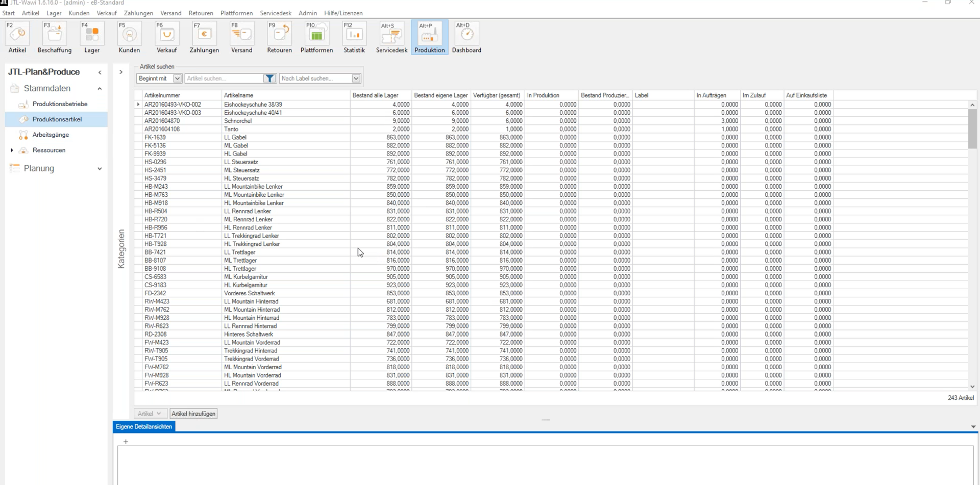980x485 pixels.
Task: Collapse the Stammdaten section
Action: (x=100, y=89)
